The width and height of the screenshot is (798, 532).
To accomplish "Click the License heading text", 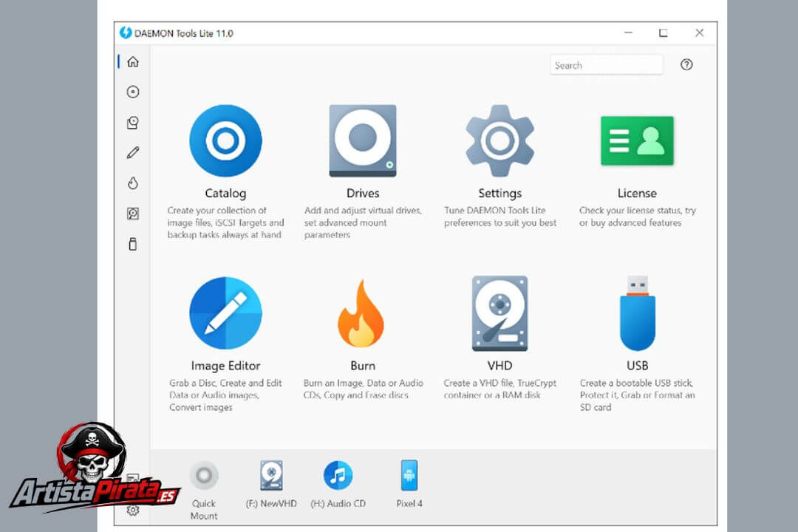I will pyautogui.click(x=637, y=194).
